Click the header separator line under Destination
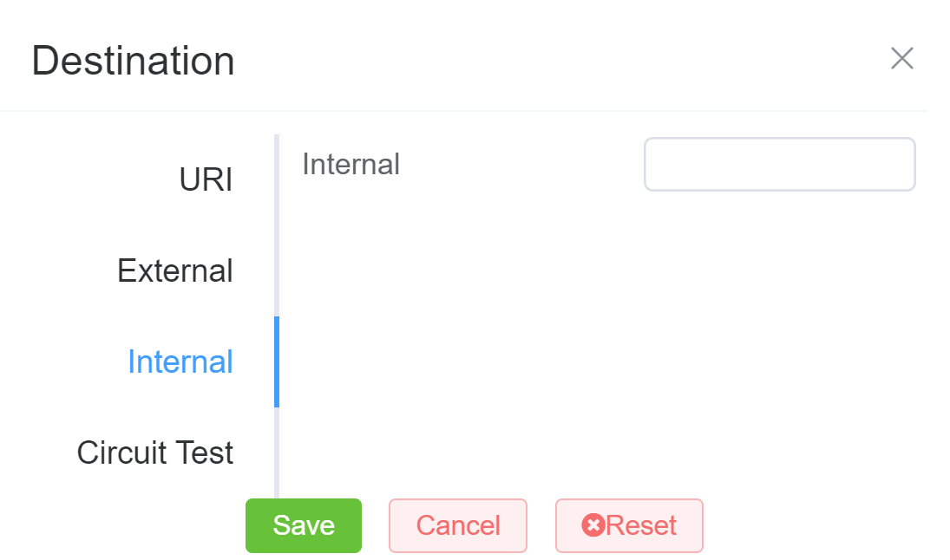Viewport: 950px width, 560px height. (x=463, y=111)
